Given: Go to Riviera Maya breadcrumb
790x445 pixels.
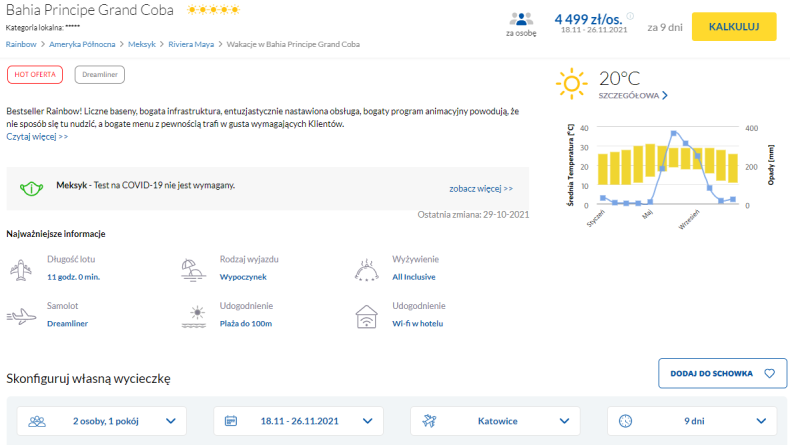Looking at the screenshot, I should (x=191, y=44).
